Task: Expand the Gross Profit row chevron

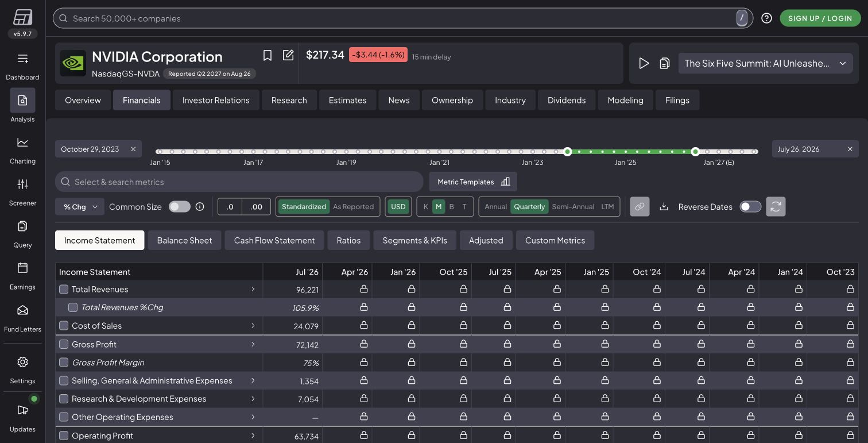Action: click(253, 344)
